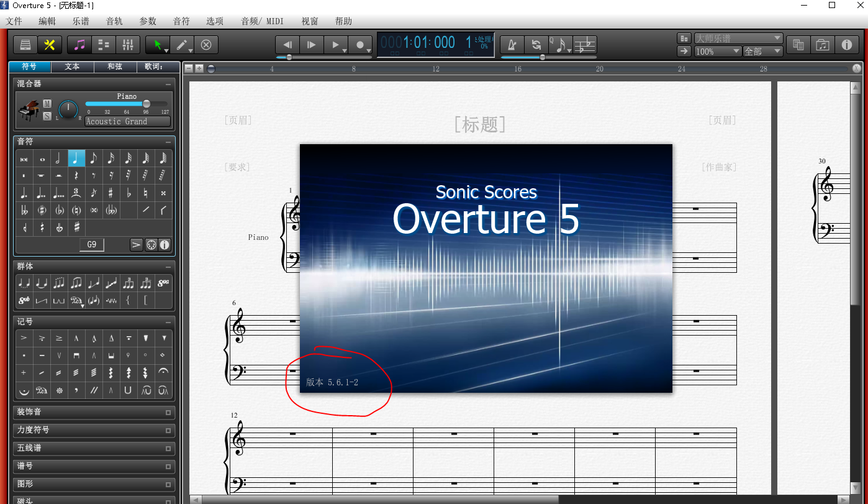Screen dimensions: 868x504
Task: Click the metronome toolbar icon
Action: pos(512,45)
